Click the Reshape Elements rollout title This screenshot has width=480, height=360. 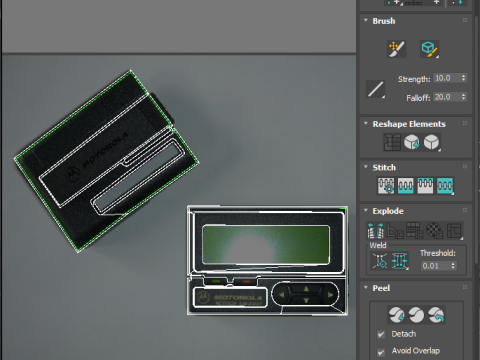409,124
